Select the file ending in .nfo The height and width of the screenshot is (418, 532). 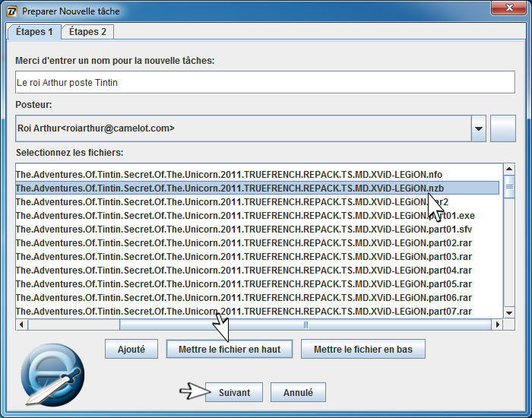click(x=257, y=174)
